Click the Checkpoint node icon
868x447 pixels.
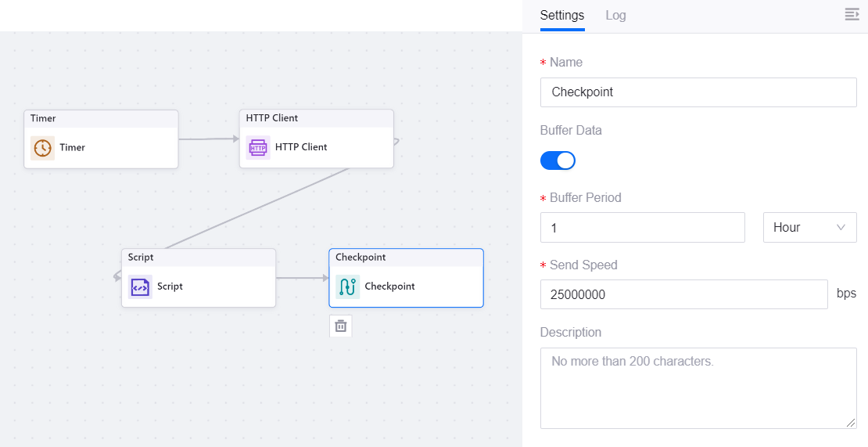(347, 287)
